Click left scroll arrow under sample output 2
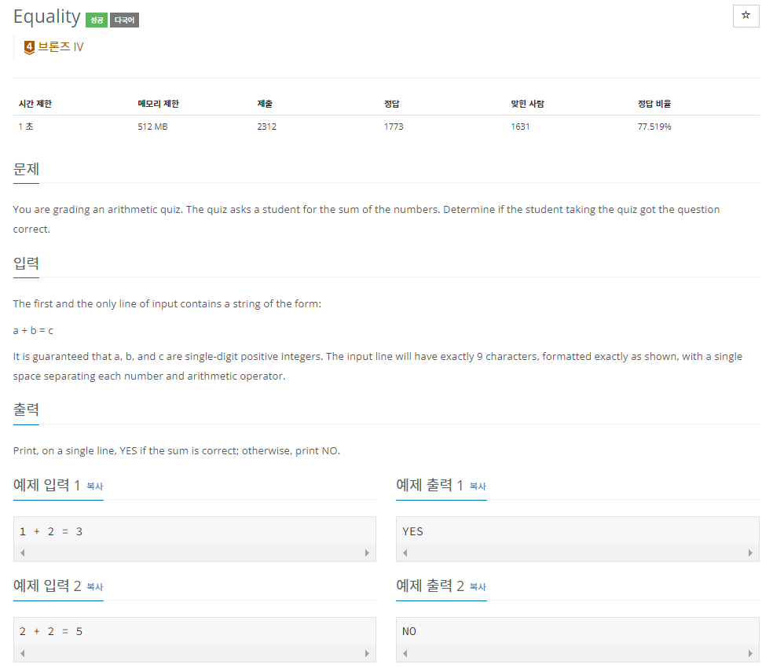The width and height of the screenshot is (784, 672). [x=405, y=653]
